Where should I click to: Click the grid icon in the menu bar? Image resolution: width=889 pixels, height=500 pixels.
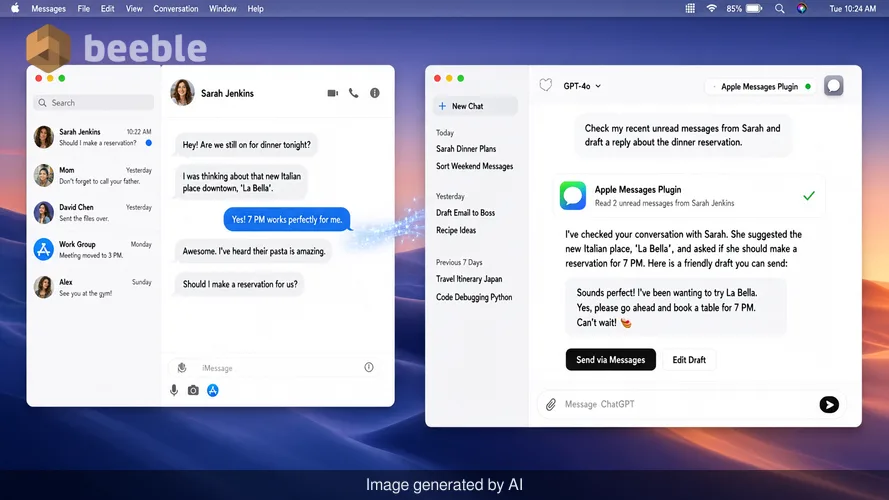pos(690,9)
